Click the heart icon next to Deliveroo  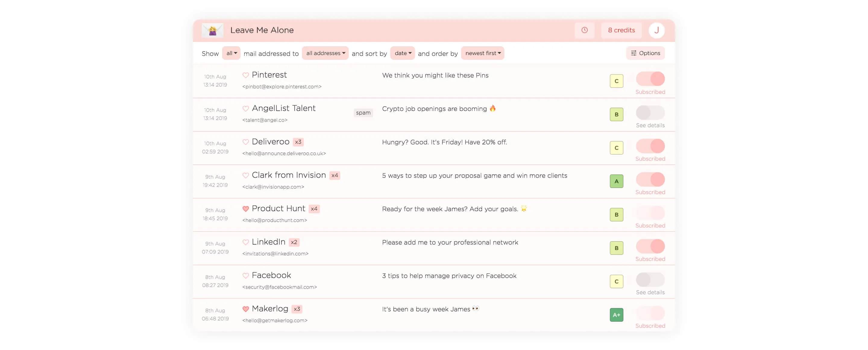[246, 142]
